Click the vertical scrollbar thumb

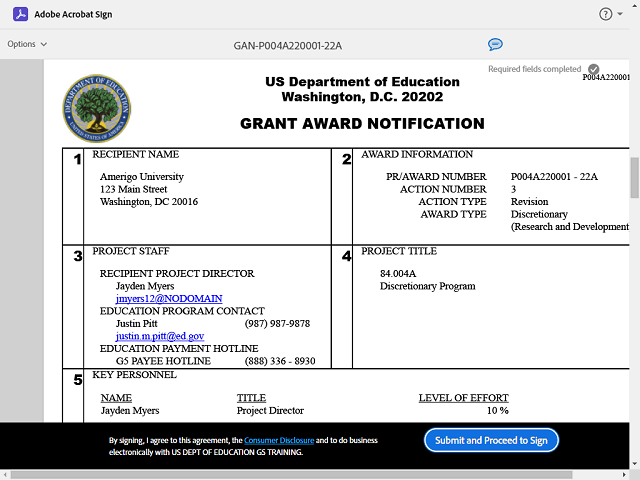tap(635, 178)
